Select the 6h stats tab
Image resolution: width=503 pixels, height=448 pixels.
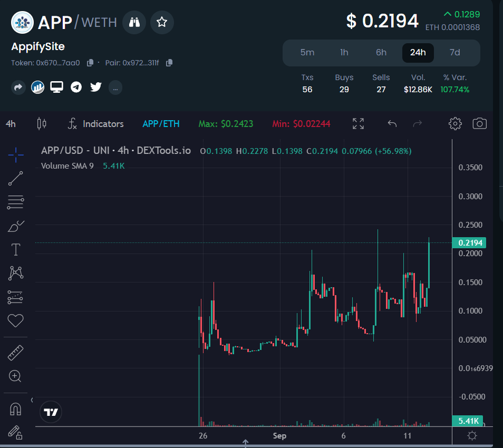click(x=381, y=53)
